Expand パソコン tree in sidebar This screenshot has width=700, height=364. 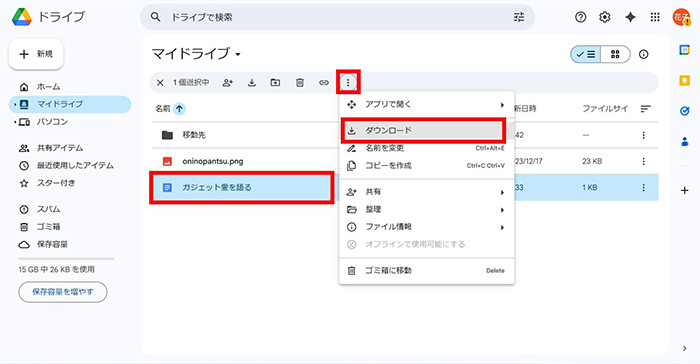[15, 122]
